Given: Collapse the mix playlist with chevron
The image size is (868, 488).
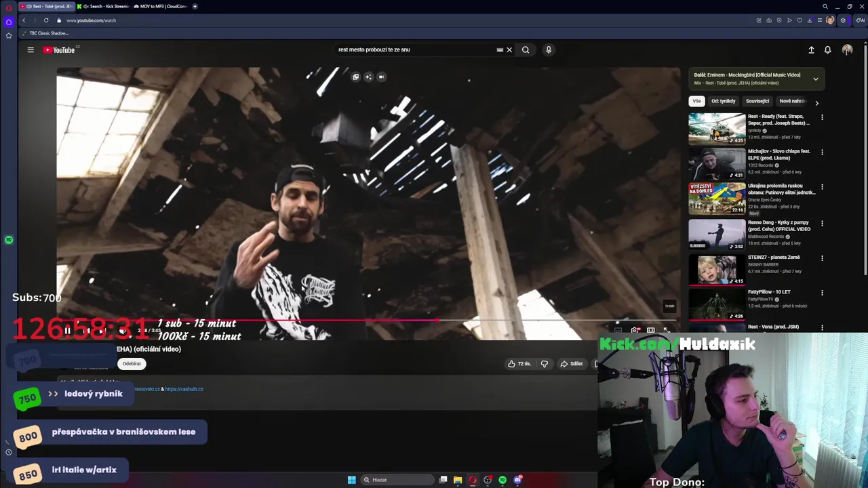Looking at the screenshot, I should (816, 79).
